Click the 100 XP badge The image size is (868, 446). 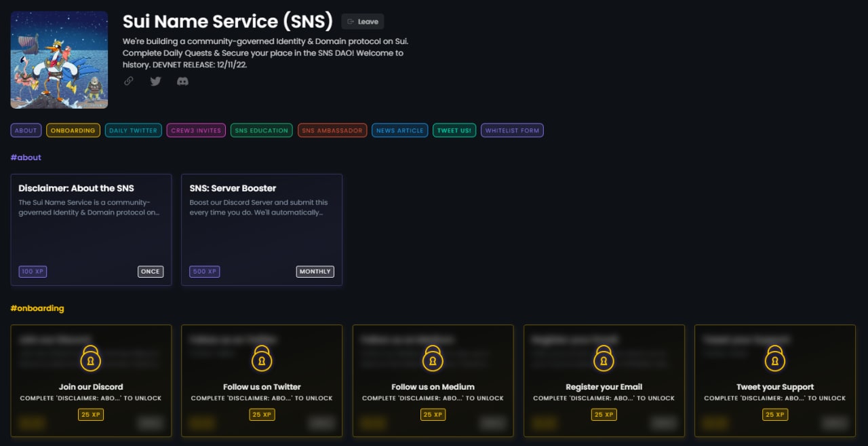click(x=33, y=272)
